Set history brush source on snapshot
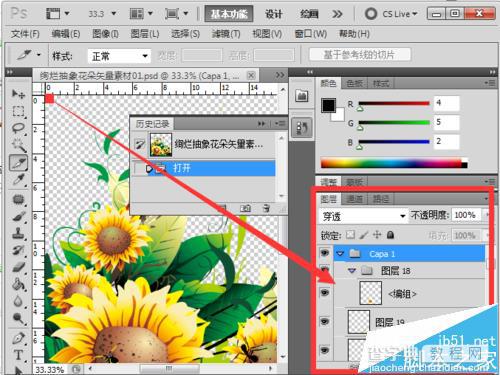This screenshot has height=375, width=500. point(140,145)
